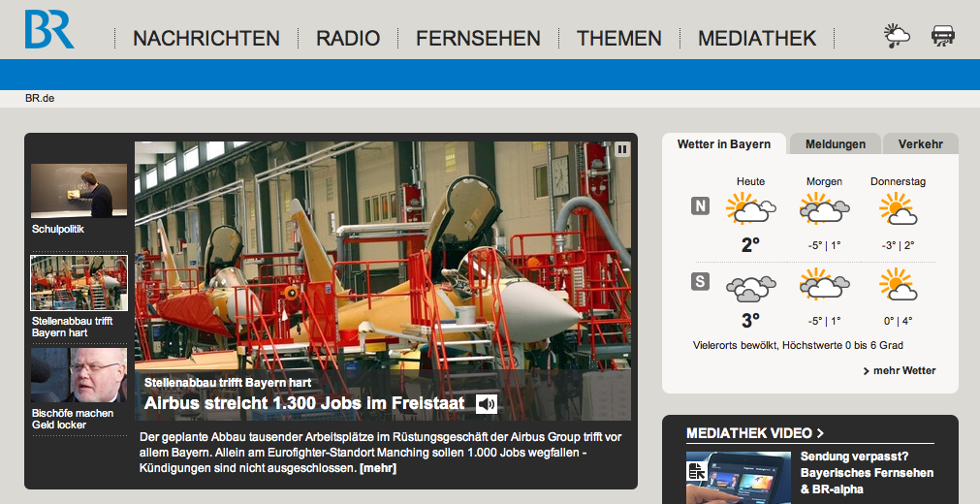This screenshot has height=504, width=980.
Task: Open the weather icon in header
Action: (897, 37)
